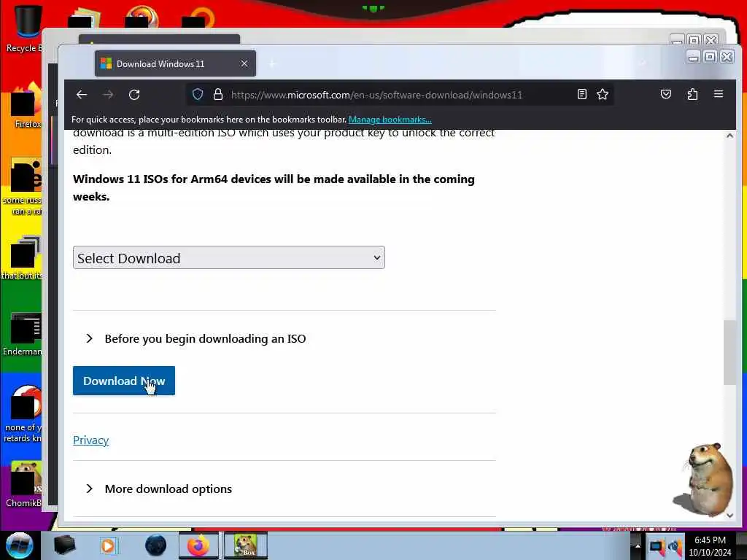Screen dimensions: 747x560
Task: Save page to Pocket icon
Action: coord(666,94)
